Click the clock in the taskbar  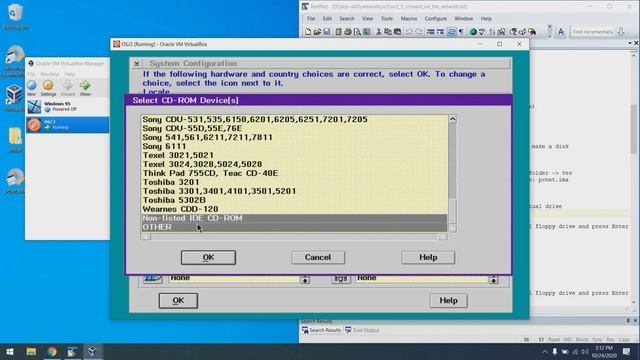pyautogui.click(x=604, y=352)
